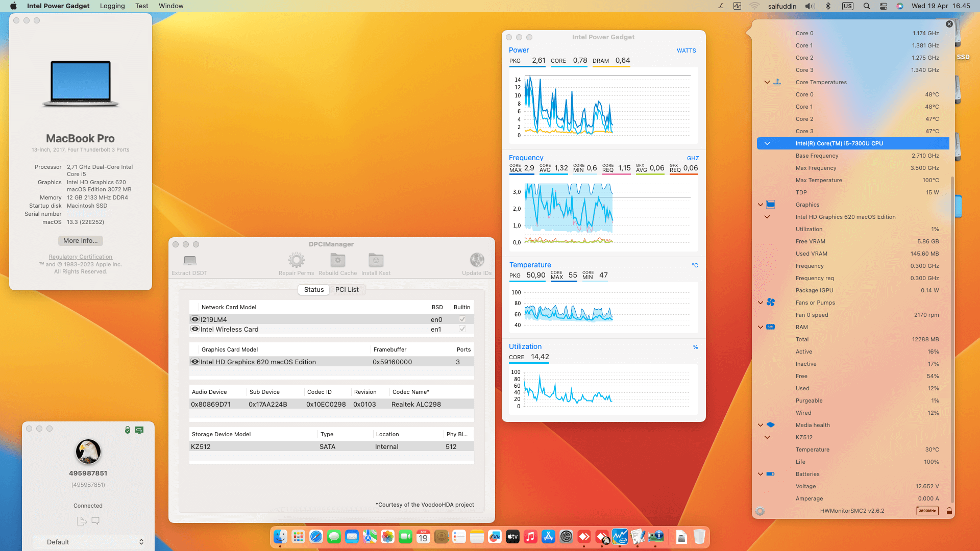
Task: Click the Update IDs globe icon
Action: (x=477, y=260)
